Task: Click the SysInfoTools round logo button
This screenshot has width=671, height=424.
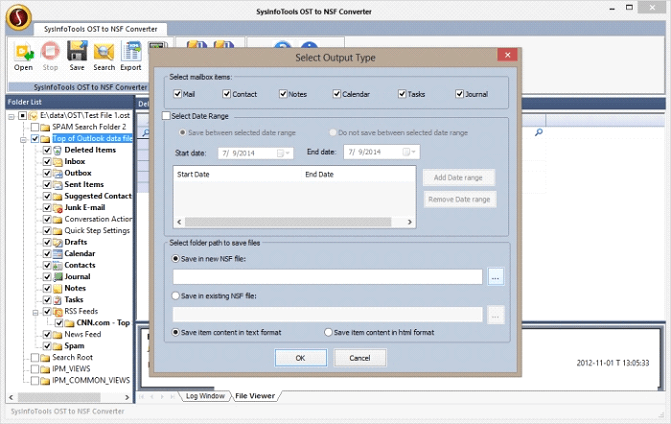Action: tap(18, 18)
